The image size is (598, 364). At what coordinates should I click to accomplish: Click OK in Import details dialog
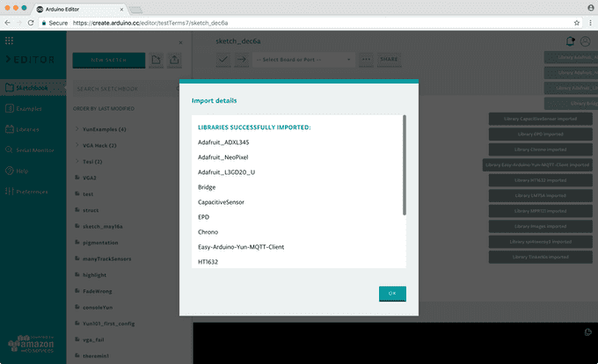(392, 294)
